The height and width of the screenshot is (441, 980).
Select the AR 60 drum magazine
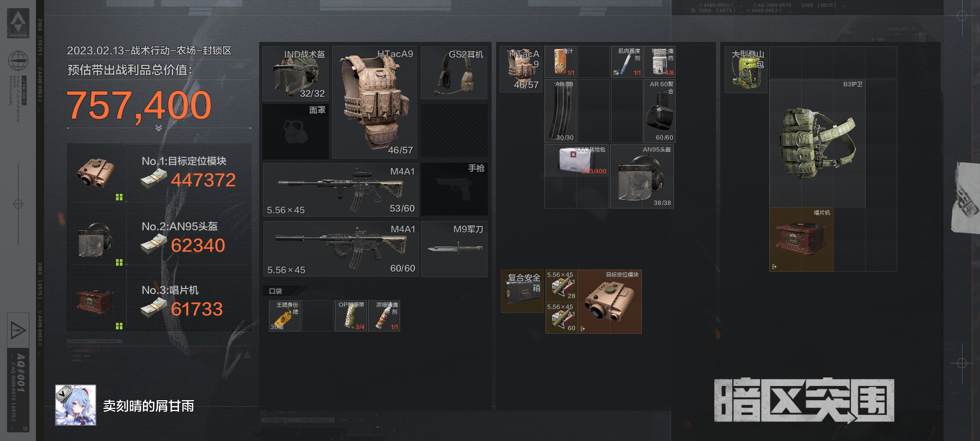[659, 111]
